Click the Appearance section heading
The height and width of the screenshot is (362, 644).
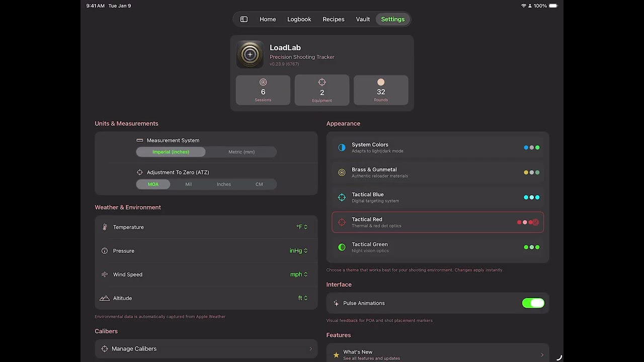tap(343, 124)
